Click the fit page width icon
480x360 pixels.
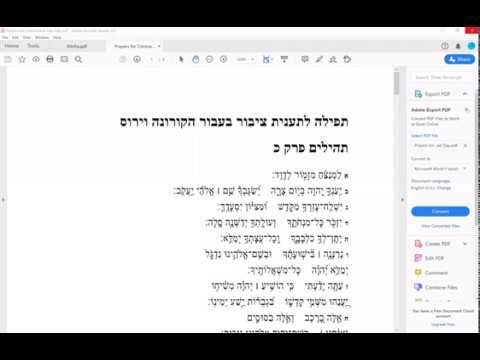(x=267, y=60)
